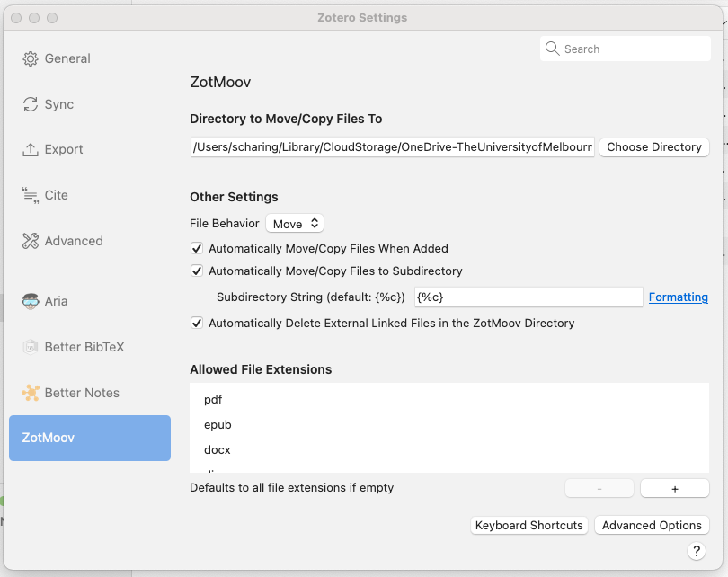
Task: Toggle Automatically Delete External Linked Files
Action: 197,323
